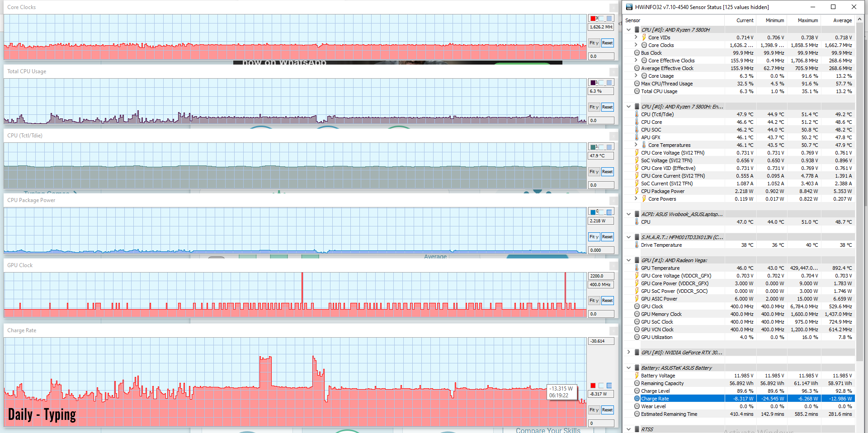Collapse the Battery: ASUSTeK ASUS Battery group

click(628, 368)
